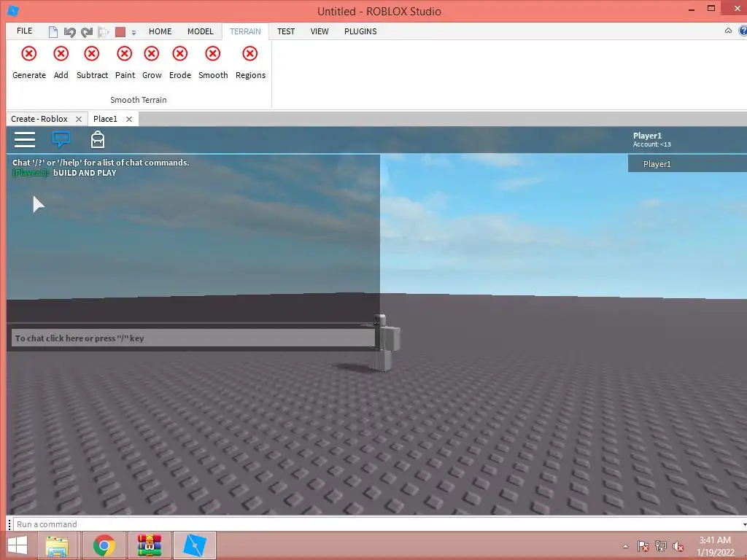
Task: Click the ROBLOX Studio logo in title bar
Action: pos(13,10)
